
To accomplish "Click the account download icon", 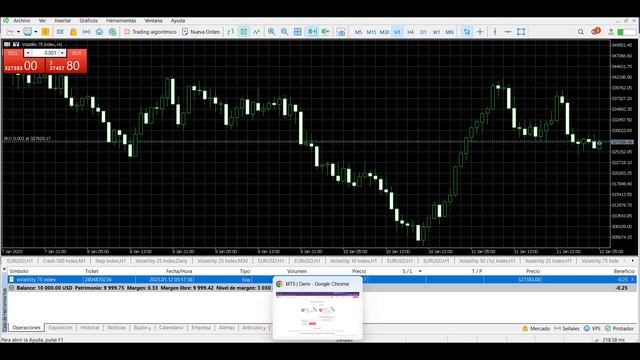I will [x=611, y=31].
